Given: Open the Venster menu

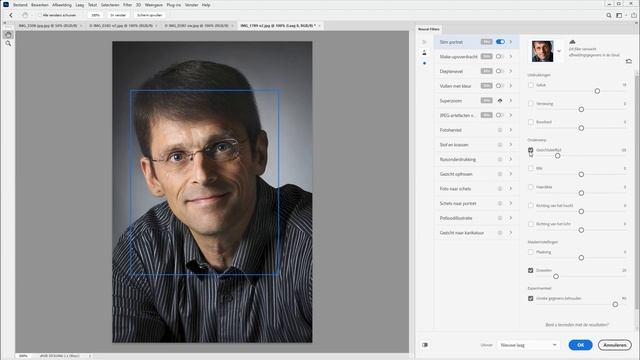Looking at the screenshot, I should (x=191, y=5).
